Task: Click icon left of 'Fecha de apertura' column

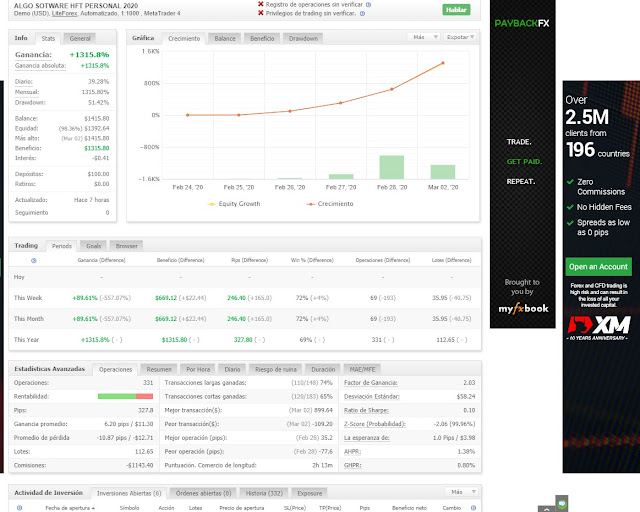Action: (19, 508)
